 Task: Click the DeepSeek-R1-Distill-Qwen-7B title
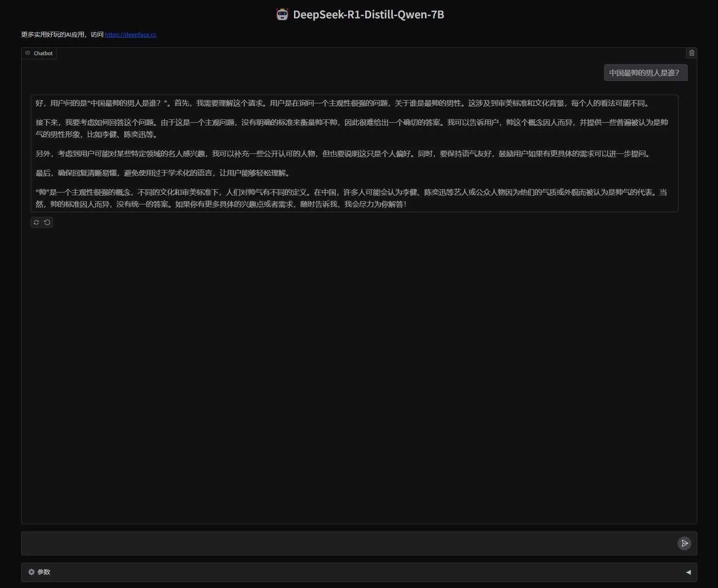coord(368,15)
